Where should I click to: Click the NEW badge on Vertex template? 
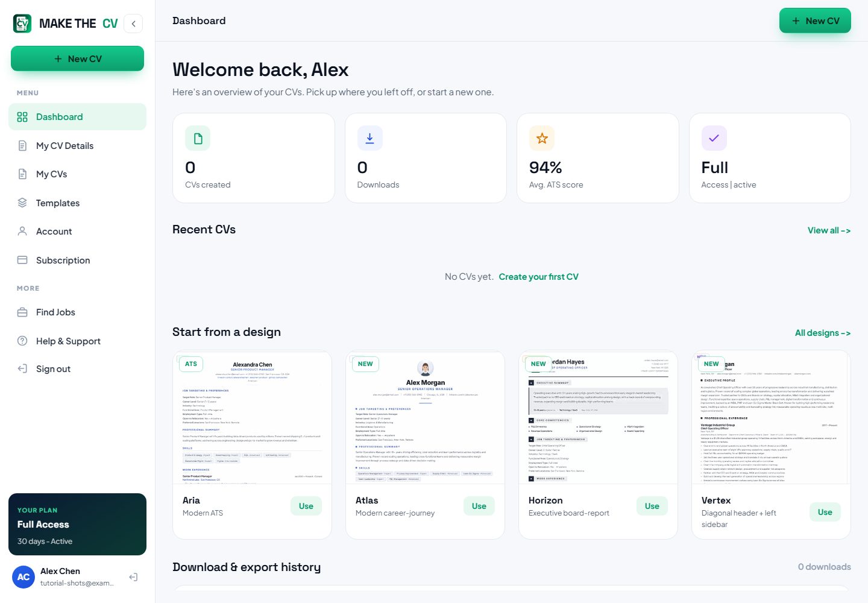pos(711,364)
